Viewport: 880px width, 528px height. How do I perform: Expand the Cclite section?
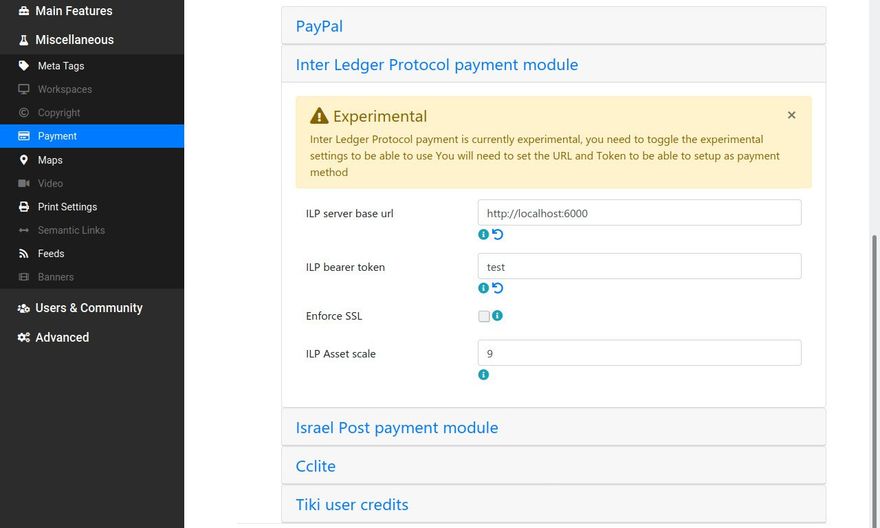coord(316,466)
